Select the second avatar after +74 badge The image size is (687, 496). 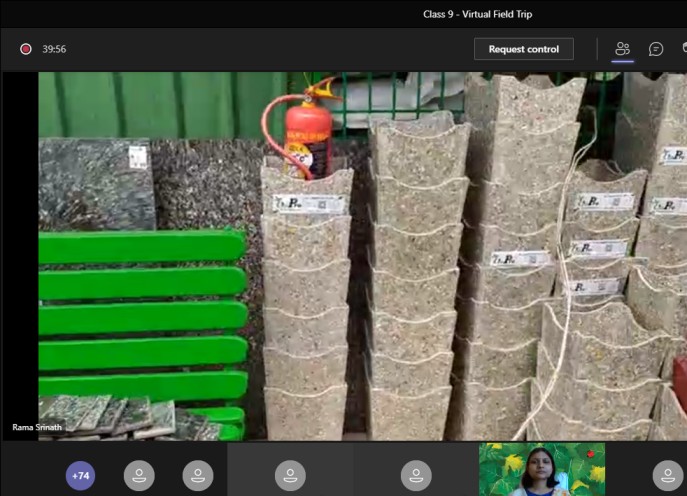tap(198, 475)
